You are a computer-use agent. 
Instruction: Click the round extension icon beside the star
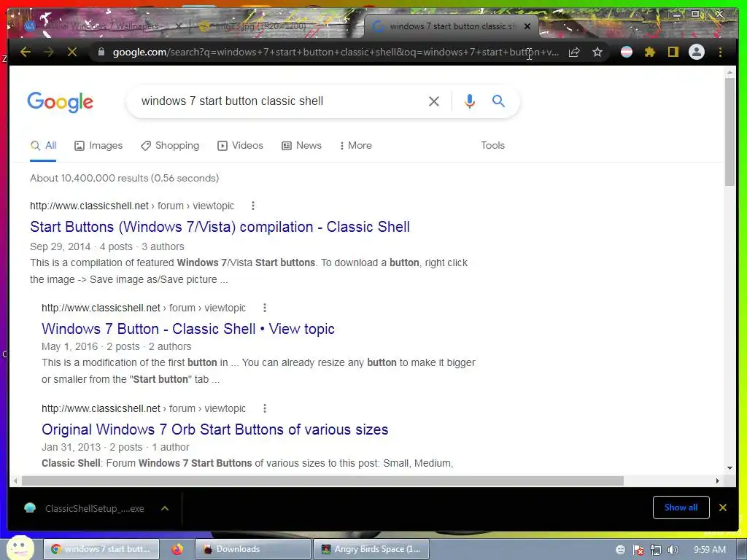click(x=627, y=52)
